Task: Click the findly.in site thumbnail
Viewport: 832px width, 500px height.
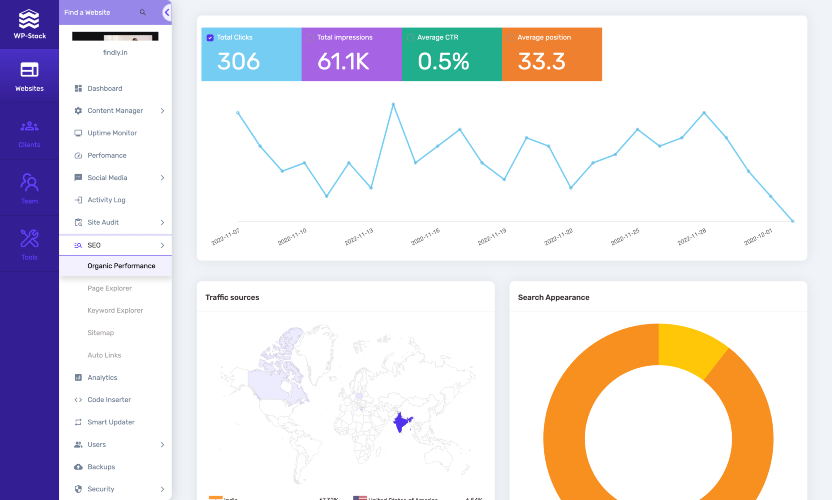Action: click(x=115, y=37)
